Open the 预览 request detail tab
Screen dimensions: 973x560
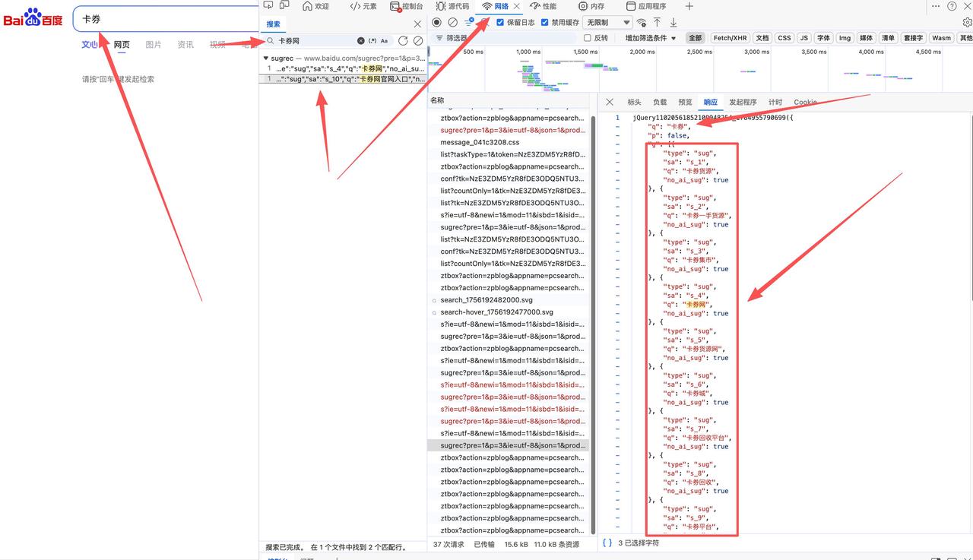coord(686,102)
